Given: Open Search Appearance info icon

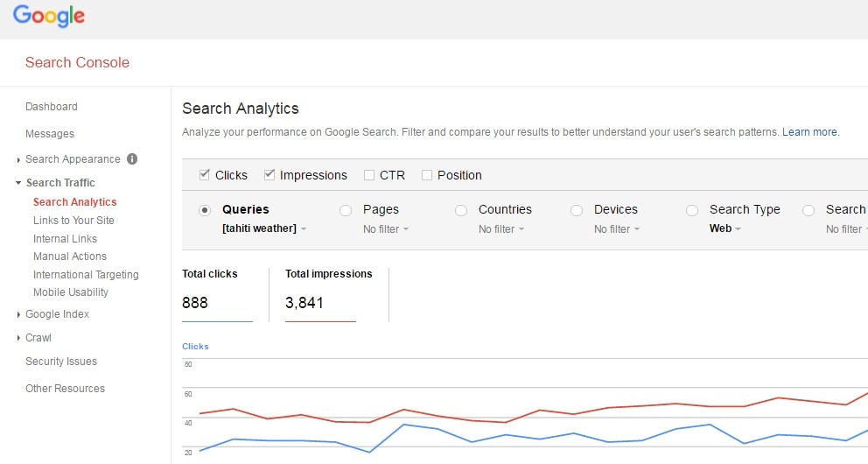Looking at the screenshot, I should coord(132,159).
